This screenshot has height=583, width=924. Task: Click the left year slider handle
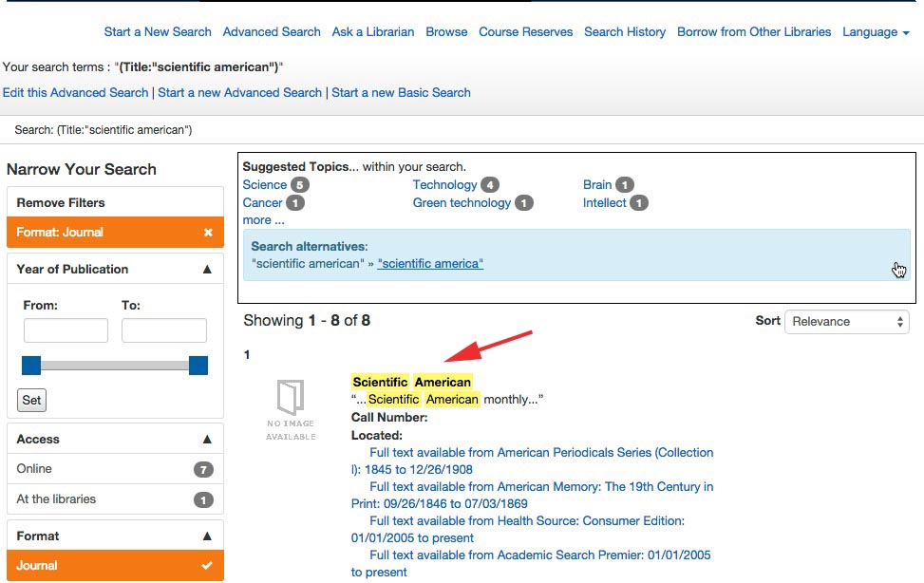click(31, 366)
